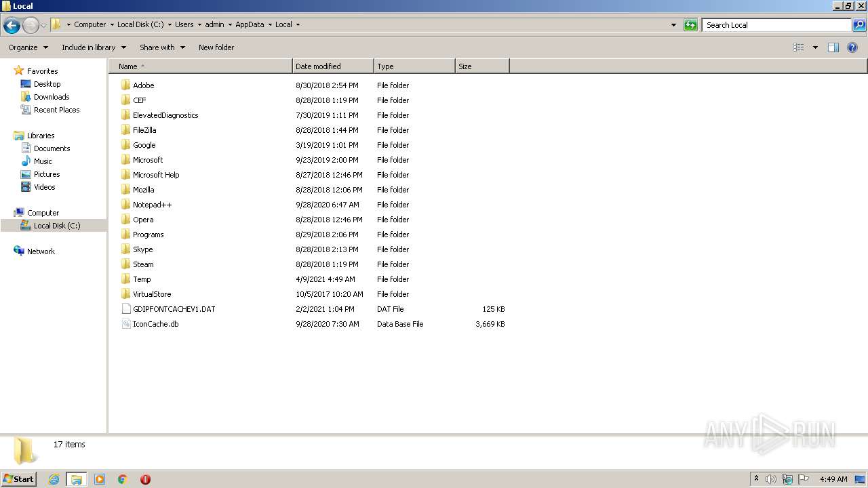Image resolution: width=868 pixels, height=488 pixels.
Task: Open Windows Media Player from taskbar
Action: (100, 479)
